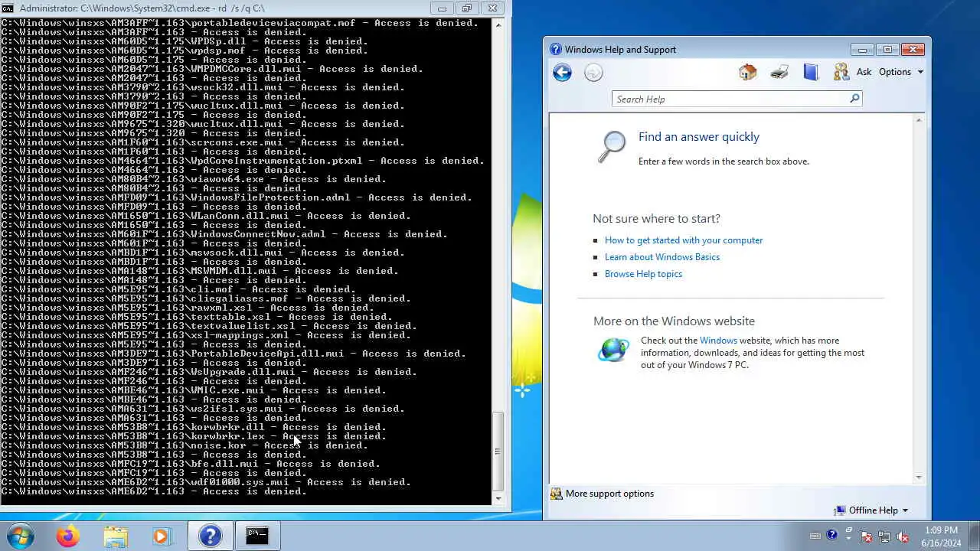Open Windows Media Player taskbar icon
Image resolution: width=980 pixels, height=551 pixels.
[161, 536]
